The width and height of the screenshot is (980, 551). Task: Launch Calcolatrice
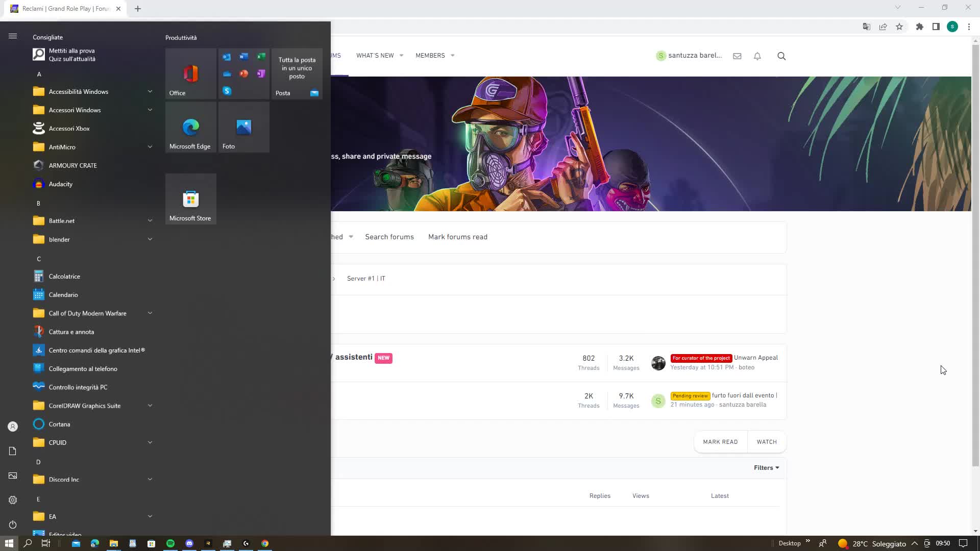(x=92, y=277)
